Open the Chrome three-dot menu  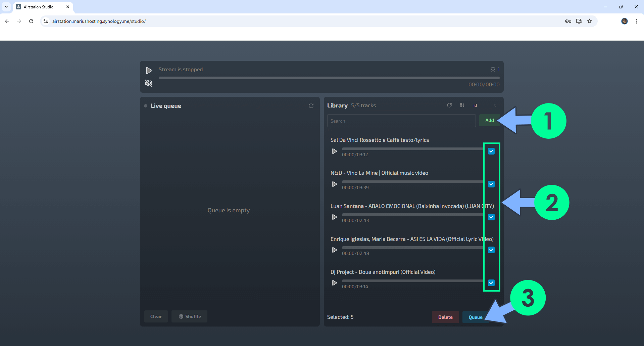[636, 21]
